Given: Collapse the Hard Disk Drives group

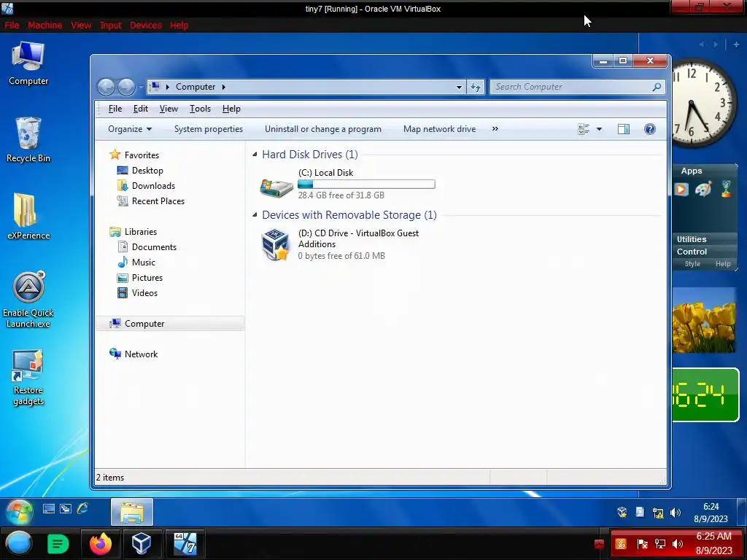Looking at the screenshot, I should 255,155.
